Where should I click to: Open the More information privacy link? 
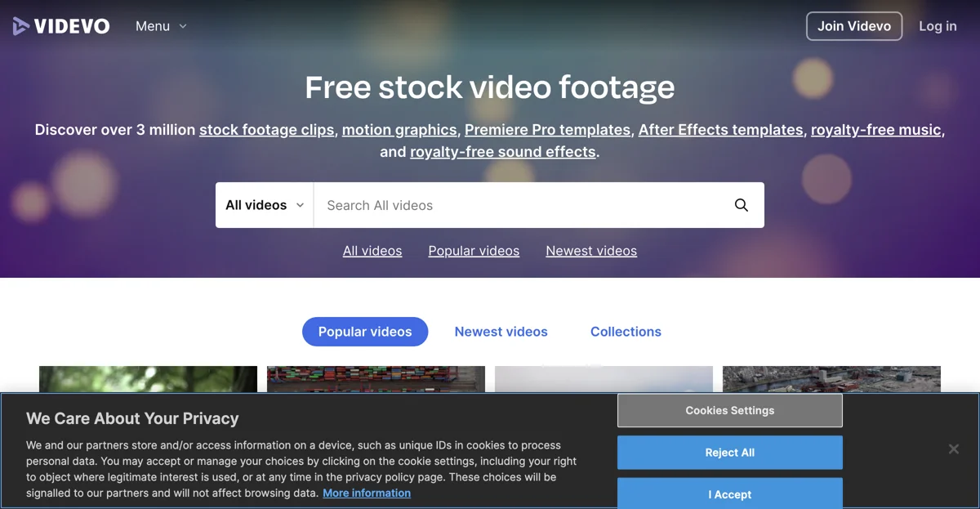pyautogui.click(x=367, y=493)
